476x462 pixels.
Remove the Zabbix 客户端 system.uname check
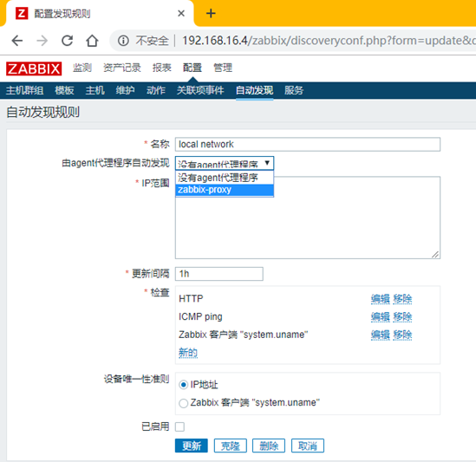pos(402,335)
